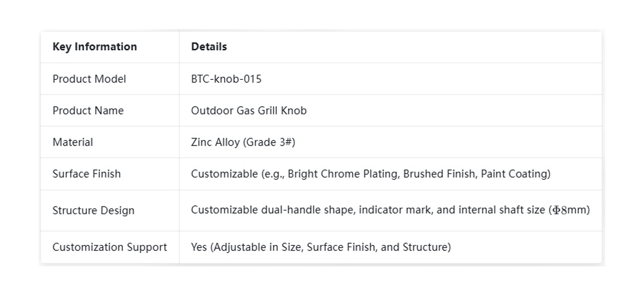Click the Details column header
The width and height of the screenshot is (644, 296).
[x=209, y=47]
